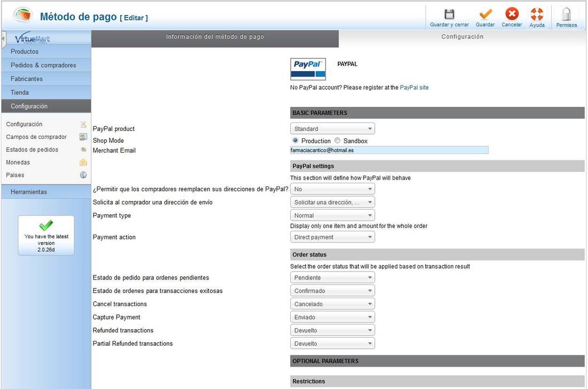
Task: Open the Cancelado transactions dropdown
Action: coord(332,304)
